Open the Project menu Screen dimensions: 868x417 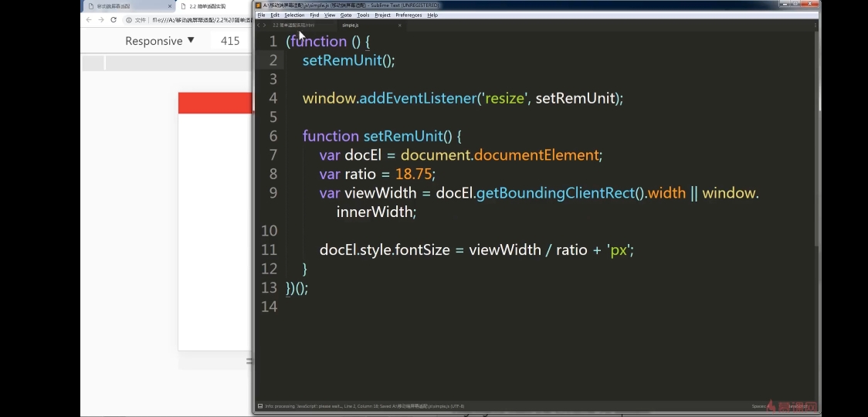(382, 15)
